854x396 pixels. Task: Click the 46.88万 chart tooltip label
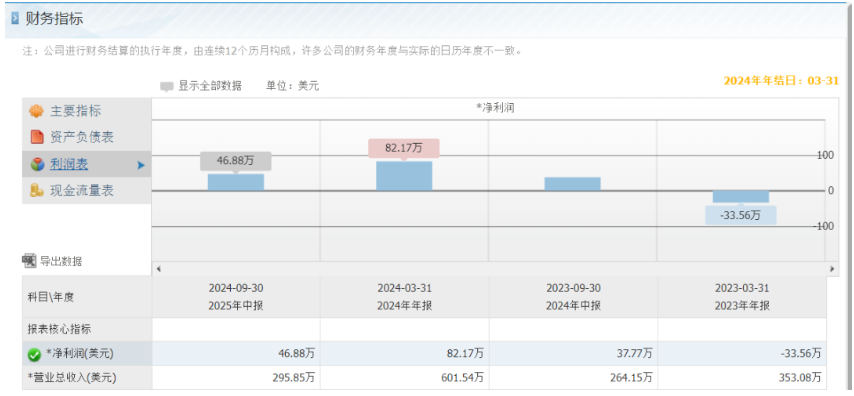pyautogui.click(x=235, y=161)
